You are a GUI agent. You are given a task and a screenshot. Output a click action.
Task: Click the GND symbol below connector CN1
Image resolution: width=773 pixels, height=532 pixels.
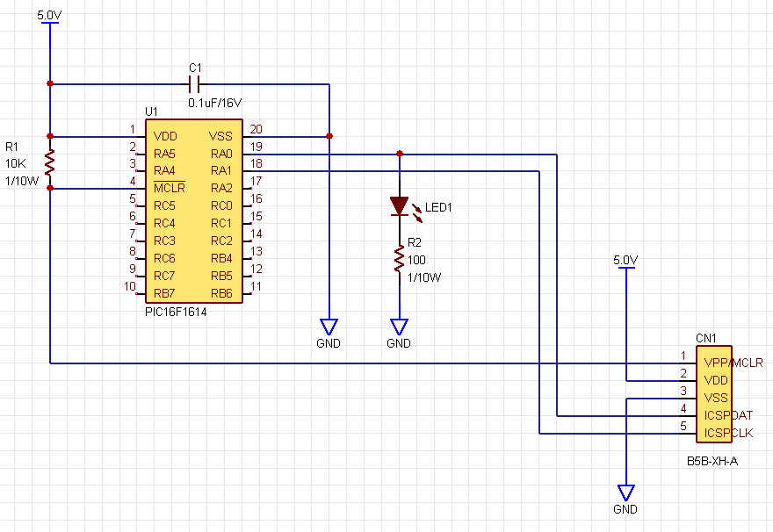(625, 493)
